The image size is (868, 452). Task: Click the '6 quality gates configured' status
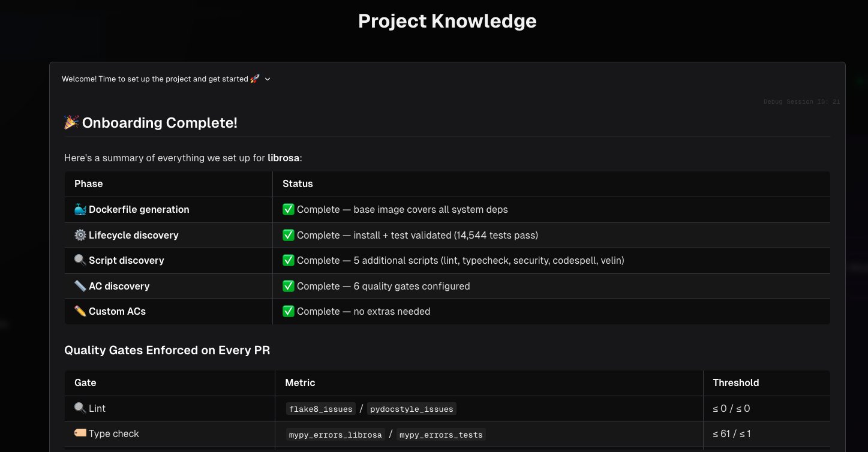(x=412, y=287)
